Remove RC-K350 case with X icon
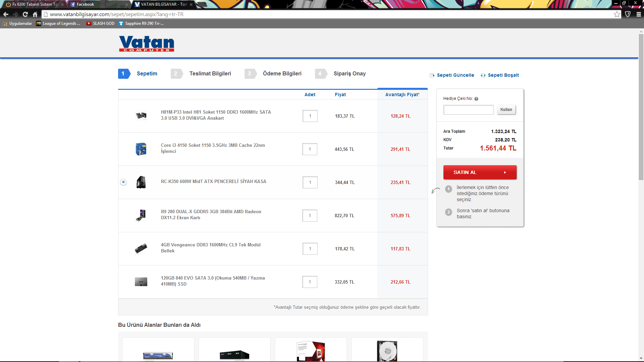 click(x=123, y=182)
